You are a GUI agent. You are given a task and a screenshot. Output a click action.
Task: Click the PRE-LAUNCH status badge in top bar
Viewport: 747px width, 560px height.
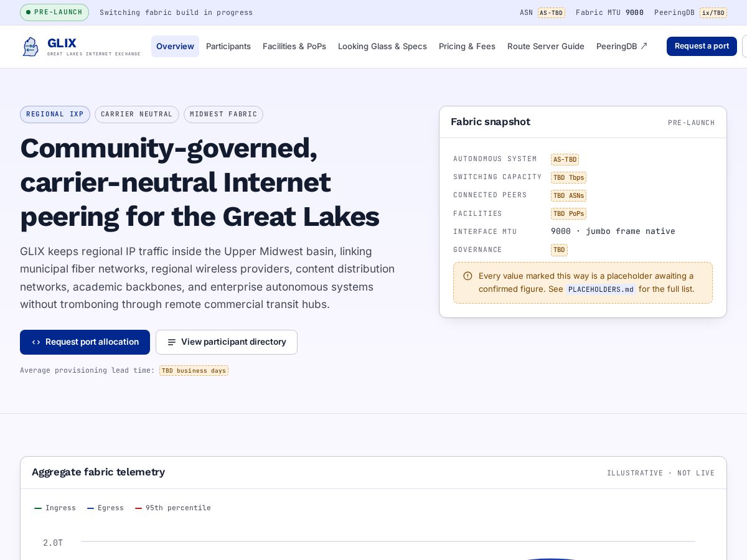[54, 12]
